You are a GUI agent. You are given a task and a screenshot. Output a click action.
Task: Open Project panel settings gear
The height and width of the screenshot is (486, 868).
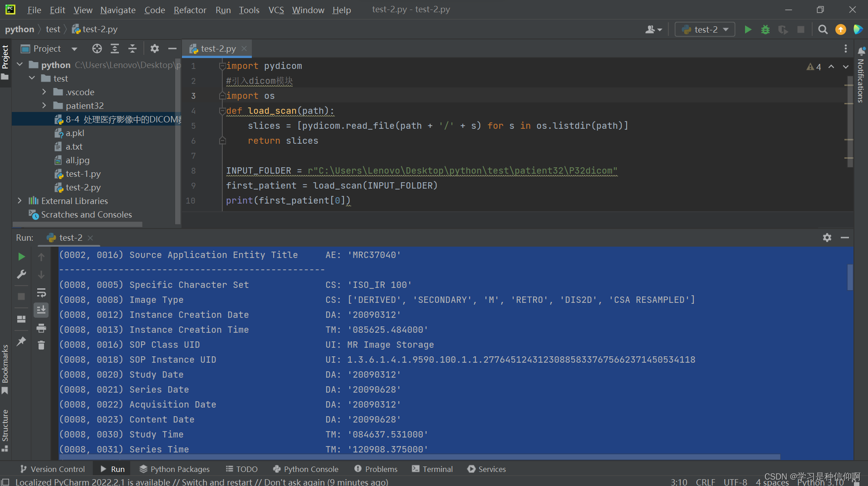[x=155, y=49]
